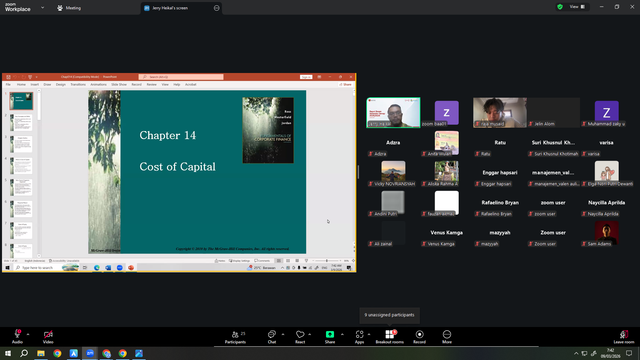Show hidden system tray icons
Viewport: 640px width, 360px height.
click(x=576, y=353)
